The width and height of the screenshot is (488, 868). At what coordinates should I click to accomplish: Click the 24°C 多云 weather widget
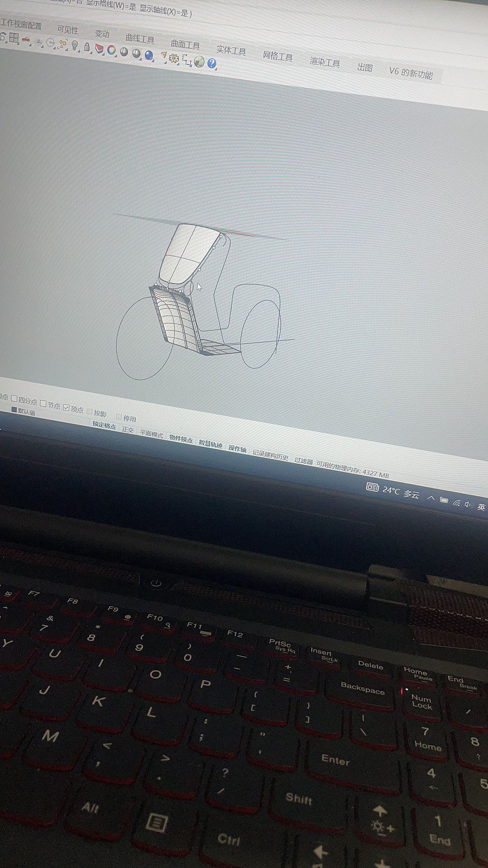tap(401, 492)
